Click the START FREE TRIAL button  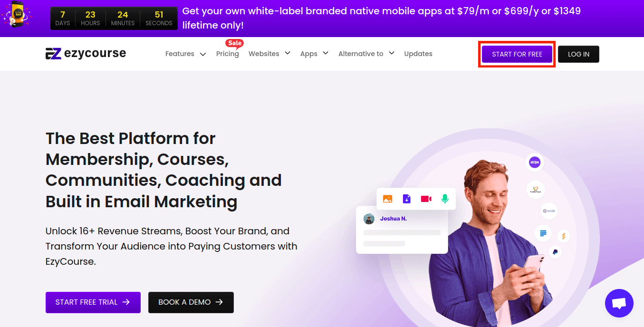(x=93, y=302)
